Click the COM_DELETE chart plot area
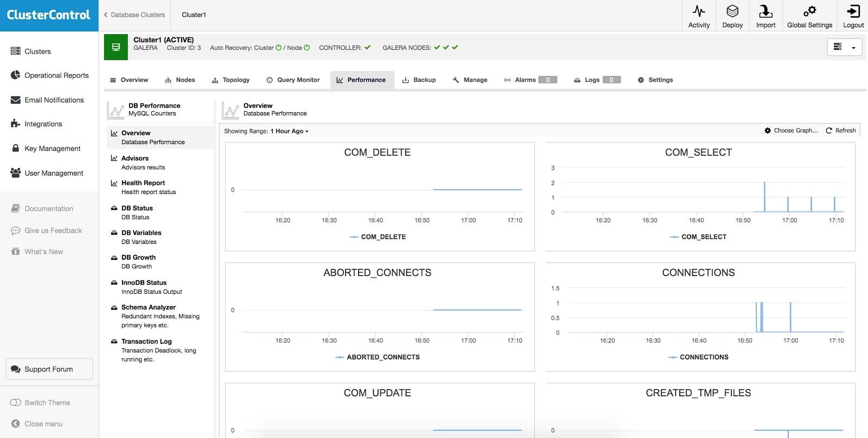The height and width of the screenshot is (438, 868). tap(383, 190)
